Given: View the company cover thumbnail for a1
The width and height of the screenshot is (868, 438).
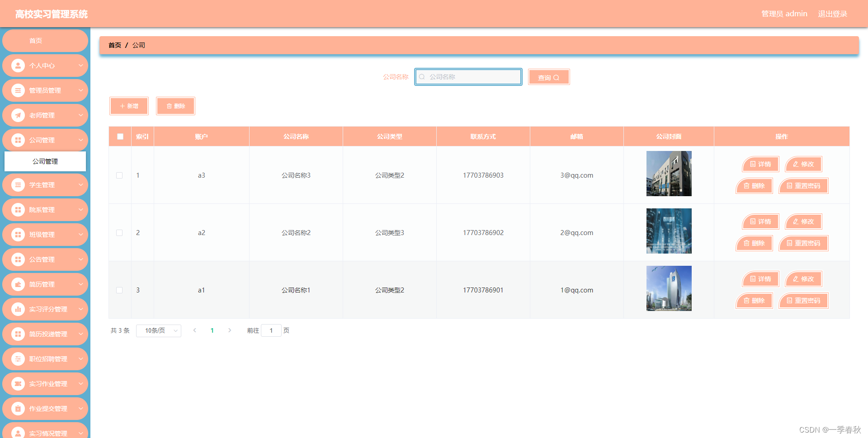Looking at the screenshot, I should [x=669, y=288].
